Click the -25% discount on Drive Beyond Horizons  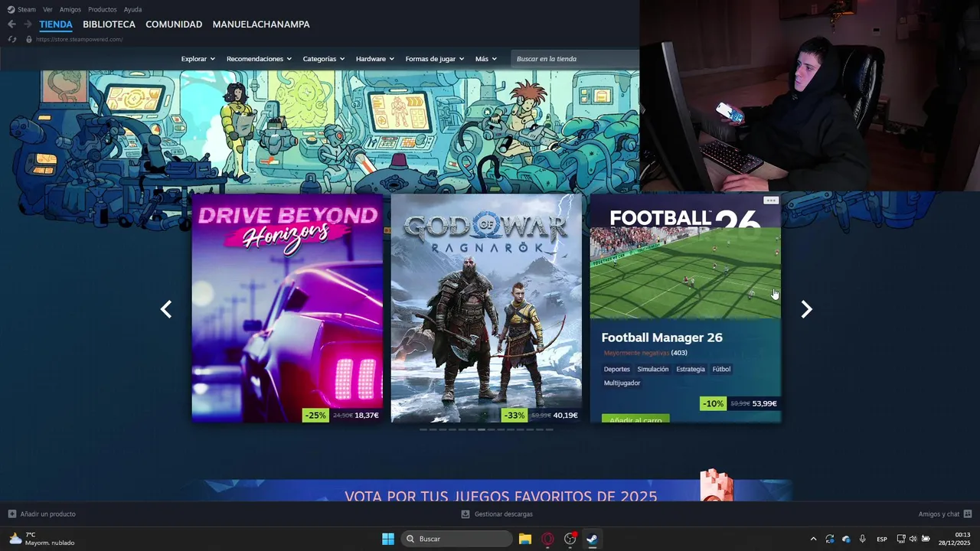pos(315,416)
